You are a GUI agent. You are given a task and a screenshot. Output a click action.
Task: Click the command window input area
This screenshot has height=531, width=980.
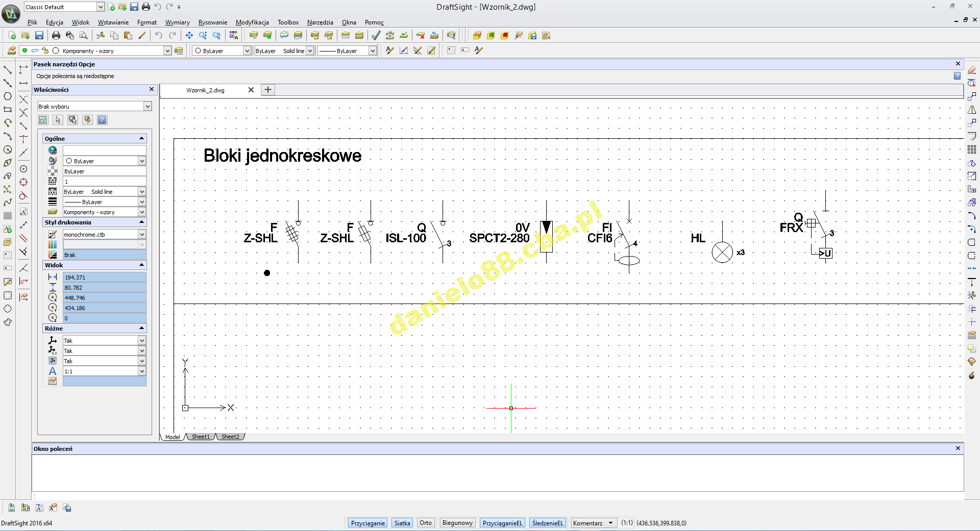tap(498, 496)
